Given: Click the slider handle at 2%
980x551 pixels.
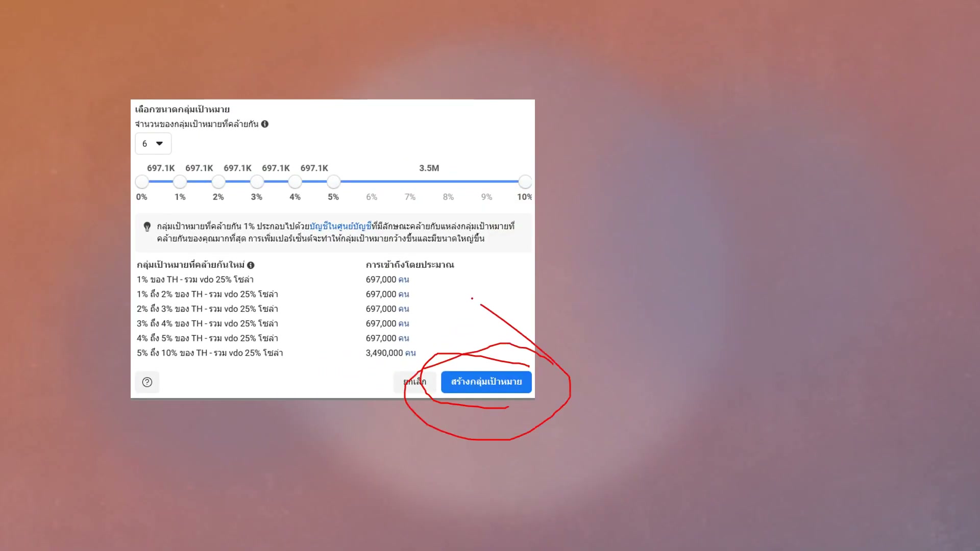Looking at the screenshot, I should (x=218, y=182).
